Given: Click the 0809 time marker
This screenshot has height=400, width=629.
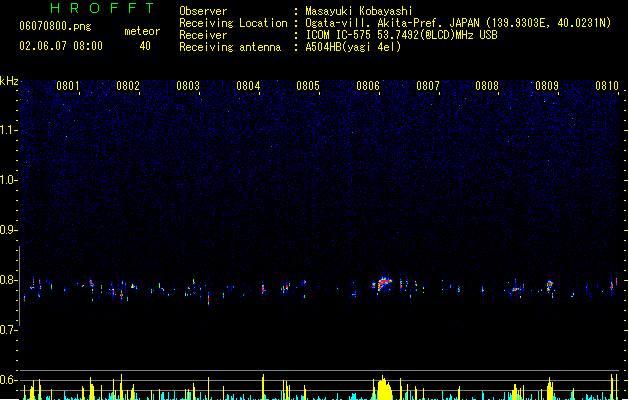Looking at the screenshot, I should point(547,86).
